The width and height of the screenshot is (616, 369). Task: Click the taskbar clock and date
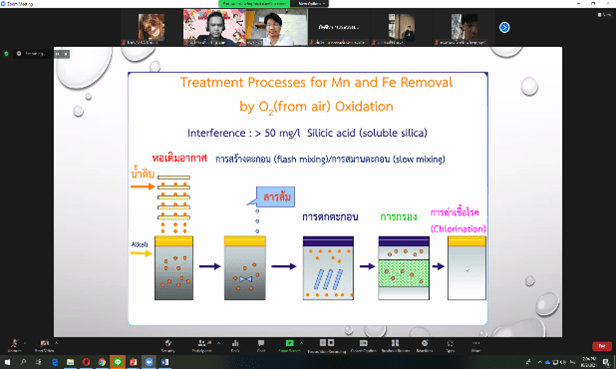coord(589,362)
